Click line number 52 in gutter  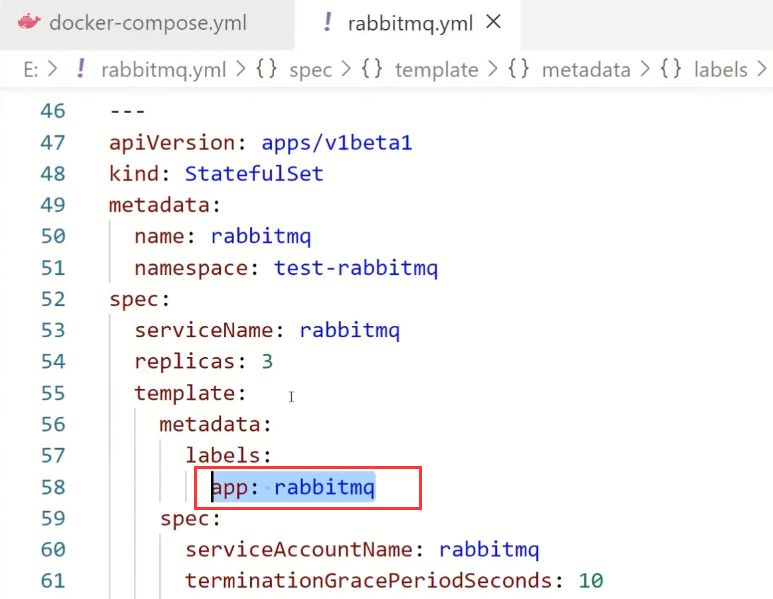tap(53, 299)
